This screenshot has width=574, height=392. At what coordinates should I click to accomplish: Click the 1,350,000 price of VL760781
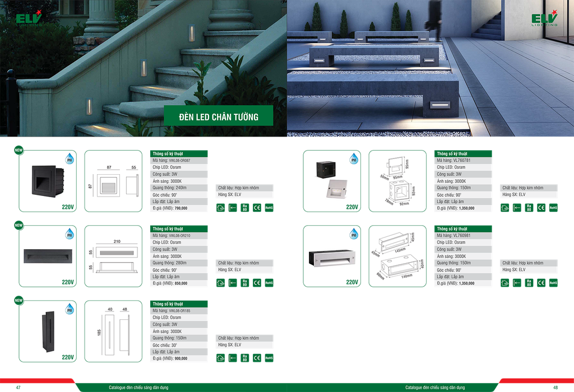(462, 208)
